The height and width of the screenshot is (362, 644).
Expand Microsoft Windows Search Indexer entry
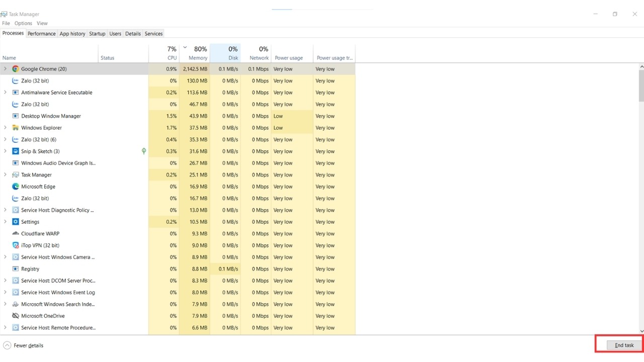click(x=5, y=304)
